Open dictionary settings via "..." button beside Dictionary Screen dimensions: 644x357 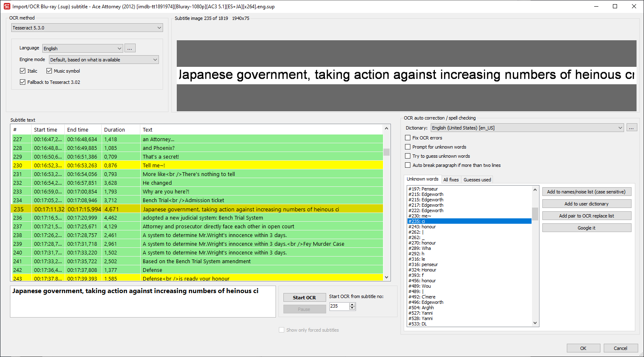632,127
